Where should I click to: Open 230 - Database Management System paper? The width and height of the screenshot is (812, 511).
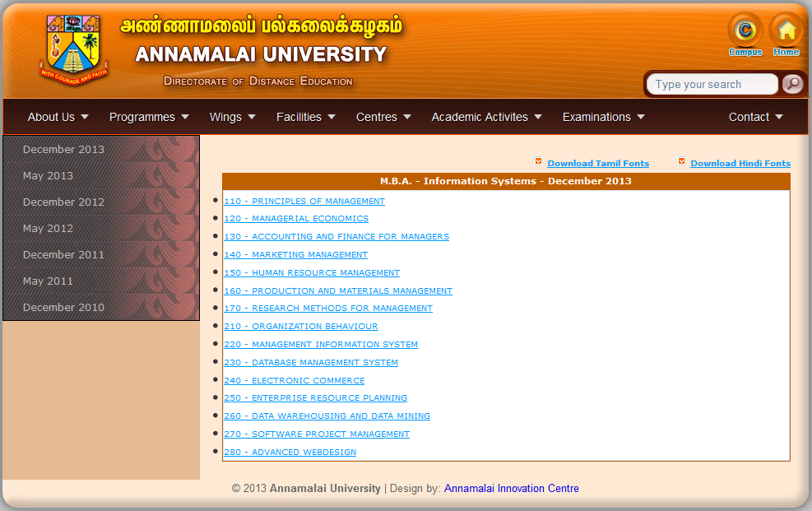(311, 362)
